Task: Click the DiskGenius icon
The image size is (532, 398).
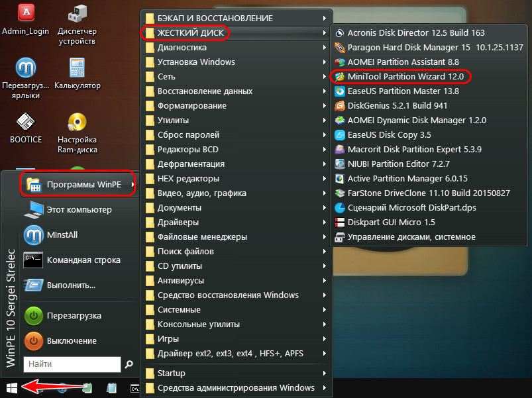Action: pos(339,106)
